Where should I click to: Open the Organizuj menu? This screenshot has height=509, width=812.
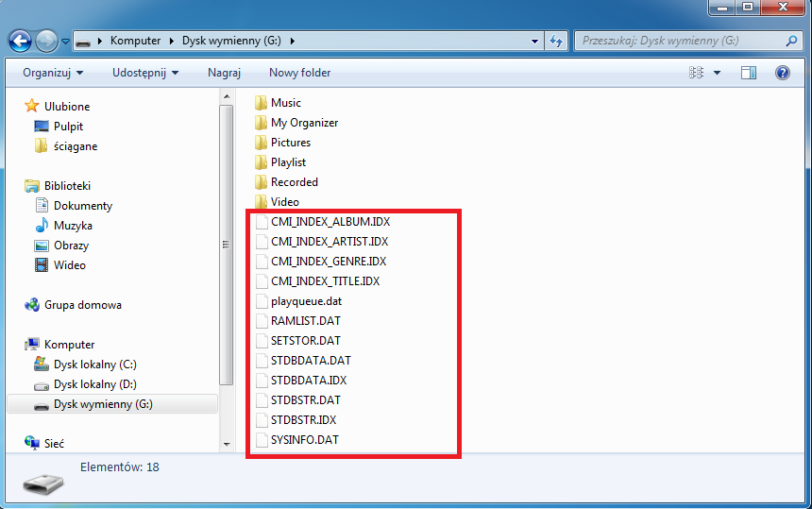point(53,73)
